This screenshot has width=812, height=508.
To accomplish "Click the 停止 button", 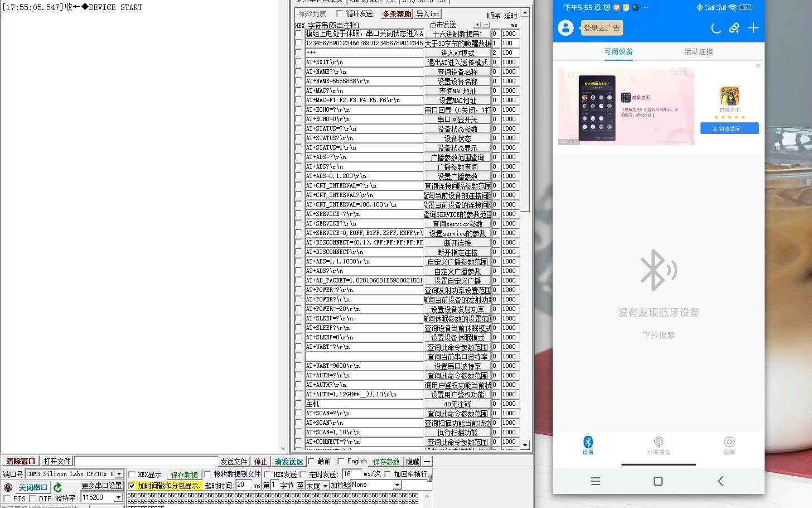I will point(261,462).
